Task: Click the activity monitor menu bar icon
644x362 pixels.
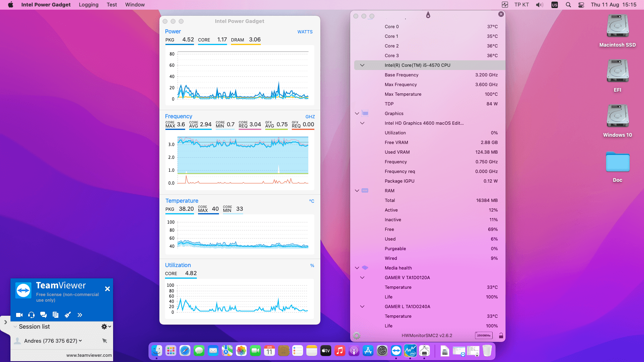Action: pos(505,5)
